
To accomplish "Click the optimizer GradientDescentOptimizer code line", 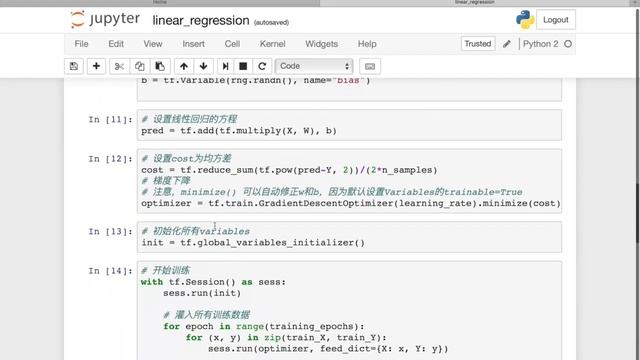I will click(351, 203).
